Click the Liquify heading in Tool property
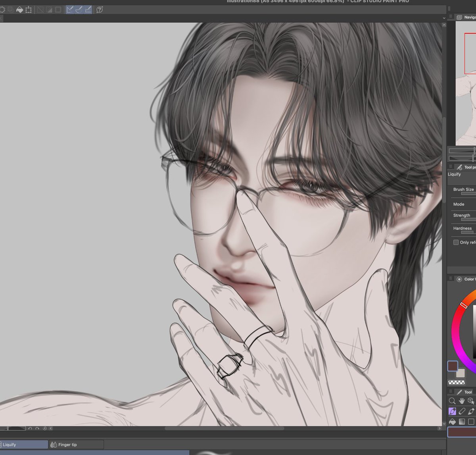The height and width of the screenshot is (455, 476). (x=454, y=174)
